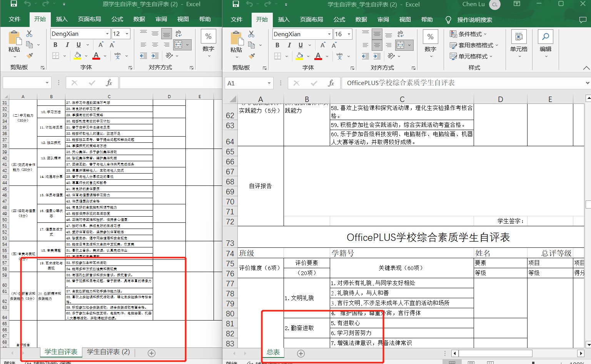The image size is (591, 364).
Task: Toggle italic formatting
Action: 289,45
